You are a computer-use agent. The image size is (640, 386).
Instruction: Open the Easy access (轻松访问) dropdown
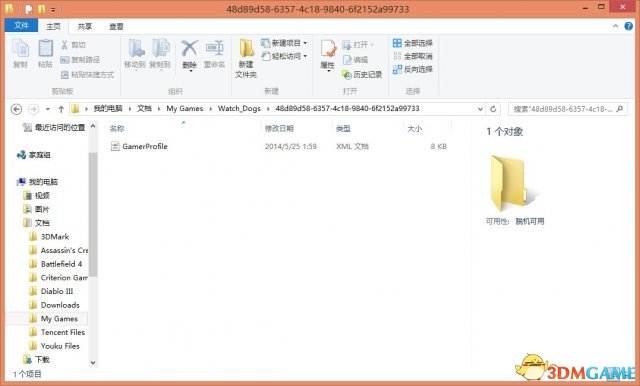tap(284, 56)
